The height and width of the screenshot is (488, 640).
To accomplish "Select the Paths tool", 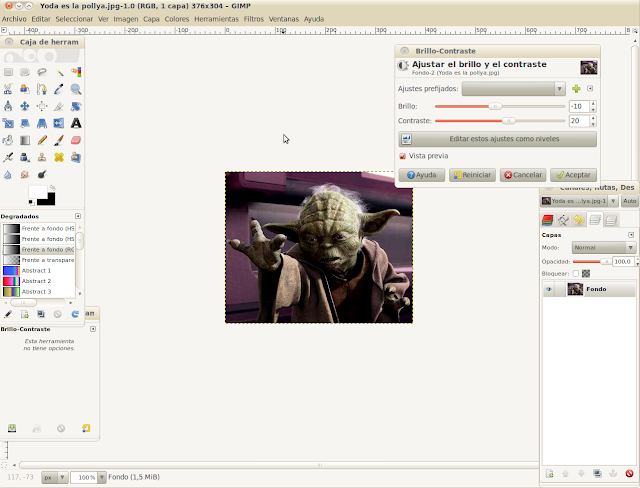I will tap(42, 89).
